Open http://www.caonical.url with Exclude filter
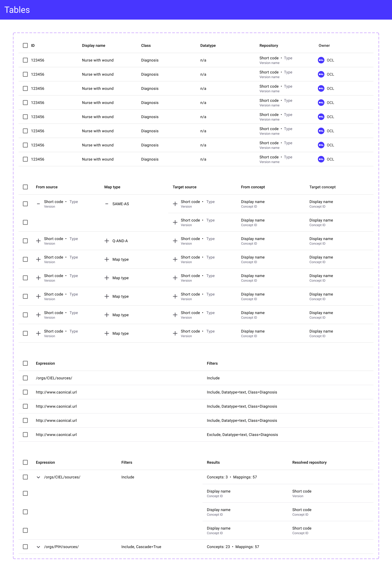The image size is (392, 572). click(x=56, y=434)
